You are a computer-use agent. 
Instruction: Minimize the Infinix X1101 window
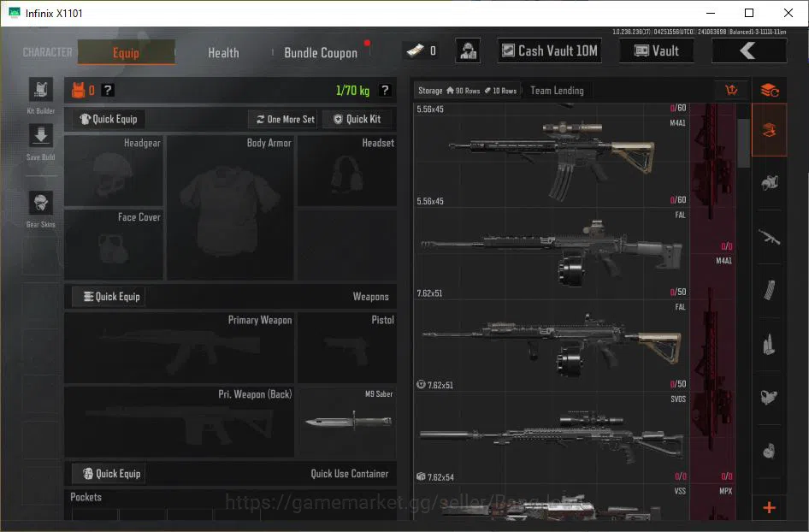pos(711,13)
